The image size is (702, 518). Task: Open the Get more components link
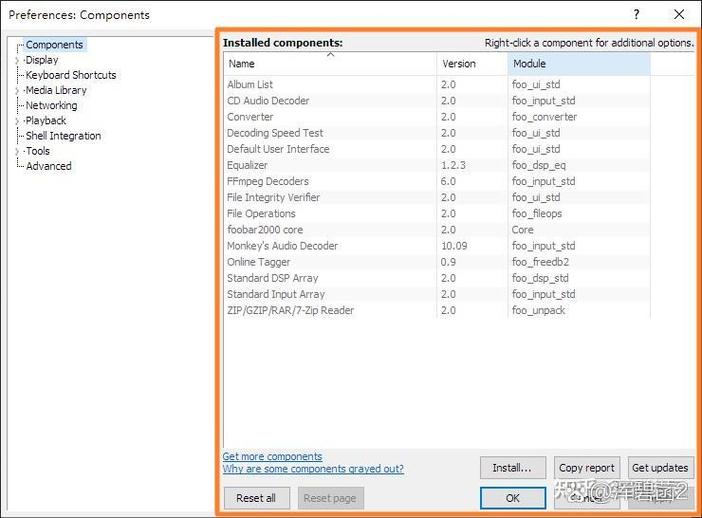(272, 456)
